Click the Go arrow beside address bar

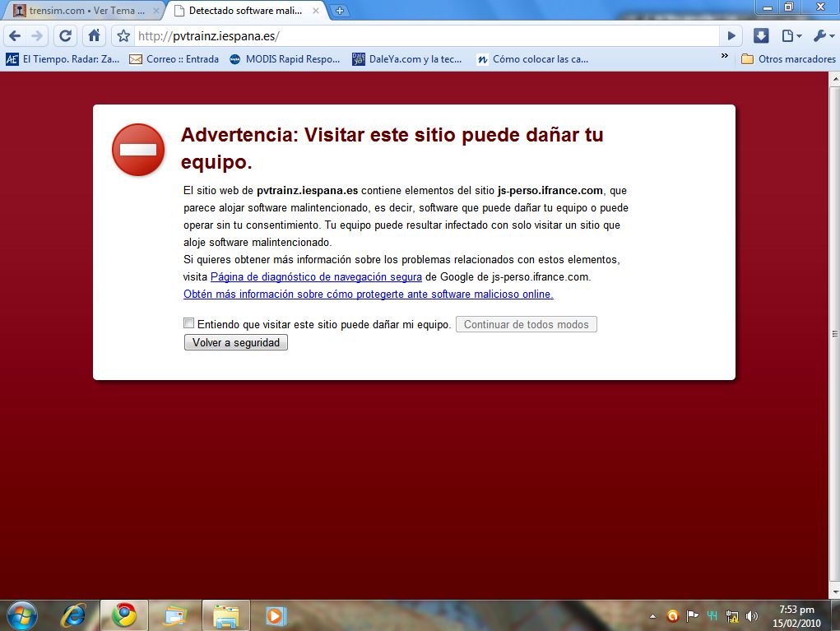coord(731,36)
